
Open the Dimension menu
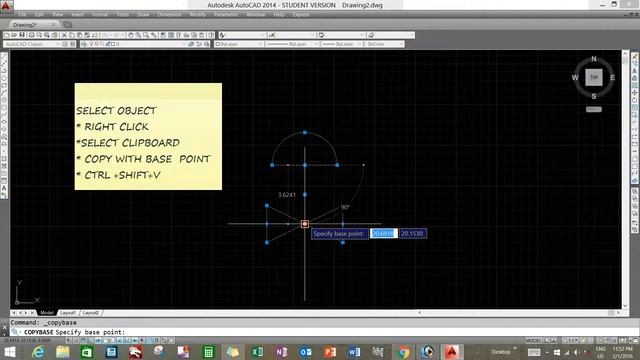pyautogui.click(x=169, y=15)
